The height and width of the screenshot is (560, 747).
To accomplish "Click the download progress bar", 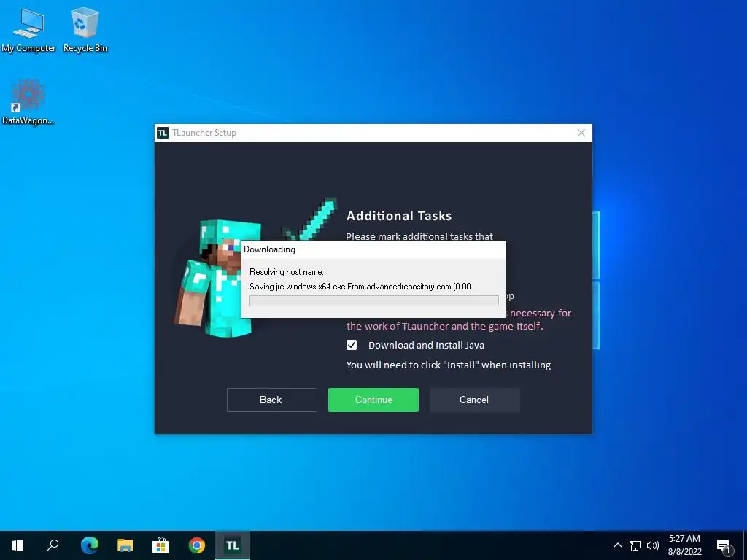I will 374,300.
